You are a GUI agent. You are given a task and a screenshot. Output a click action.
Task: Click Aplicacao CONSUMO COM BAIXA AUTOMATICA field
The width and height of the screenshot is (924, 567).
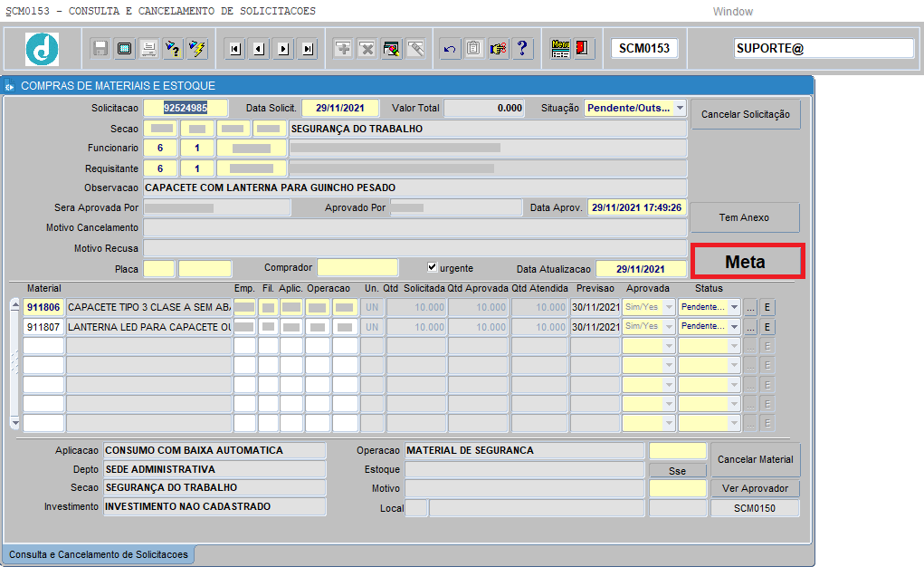pos(214,450)
